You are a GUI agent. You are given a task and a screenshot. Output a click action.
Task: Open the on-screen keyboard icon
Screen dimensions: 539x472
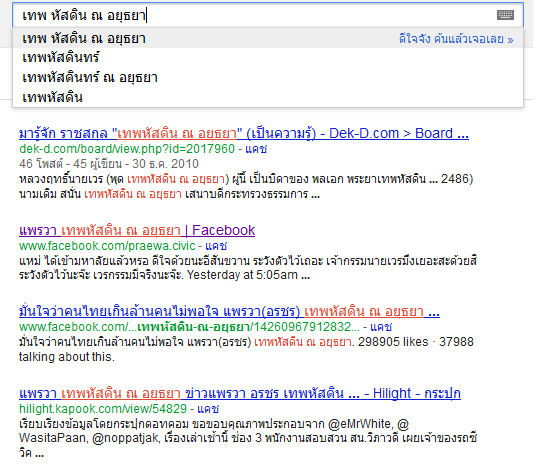point(505,15)
